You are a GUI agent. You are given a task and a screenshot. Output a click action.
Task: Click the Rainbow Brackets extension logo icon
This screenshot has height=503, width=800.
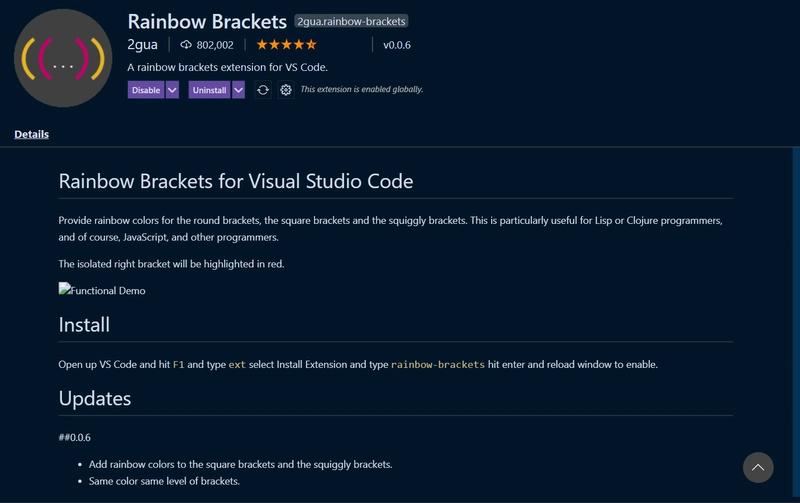point(63,58)
